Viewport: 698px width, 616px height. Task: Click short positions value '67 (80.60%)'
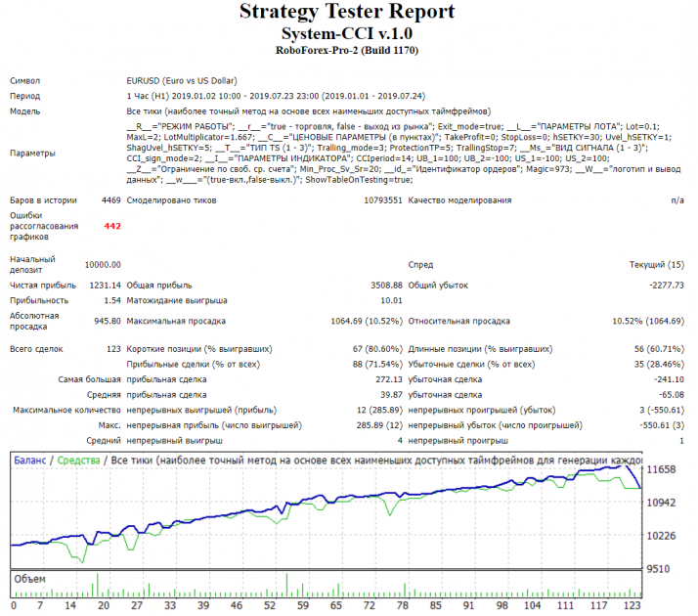tap(377, 349)
